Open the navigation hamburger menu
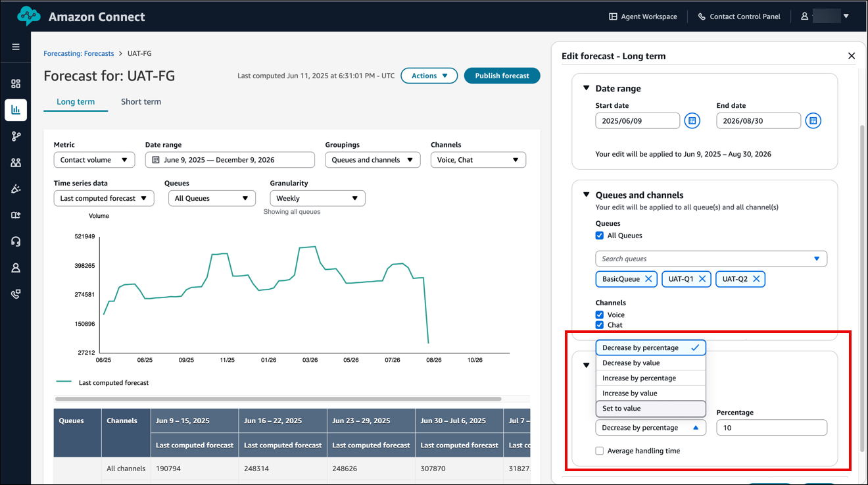 click(16, 47)
